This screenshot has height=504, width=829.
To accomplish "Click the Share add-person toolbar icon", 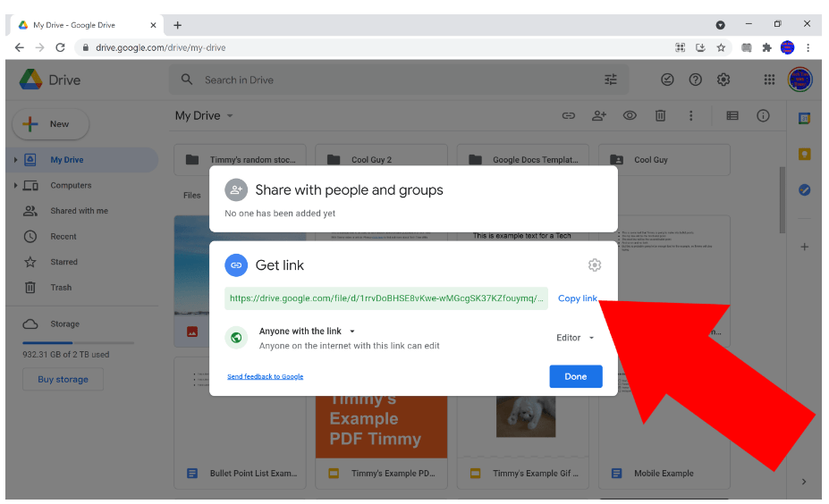I will tap(599, 115).
